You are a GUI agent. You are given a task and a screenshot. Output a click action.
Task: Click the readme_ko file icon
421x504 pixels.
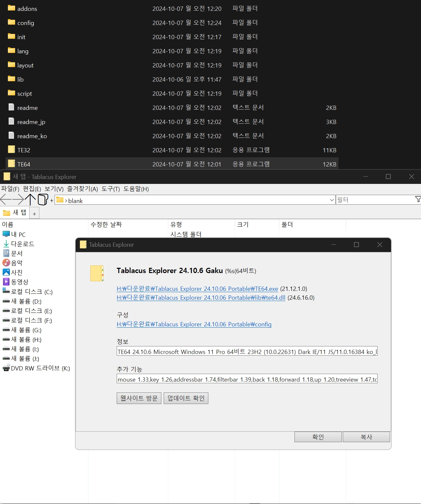point(12,135)
